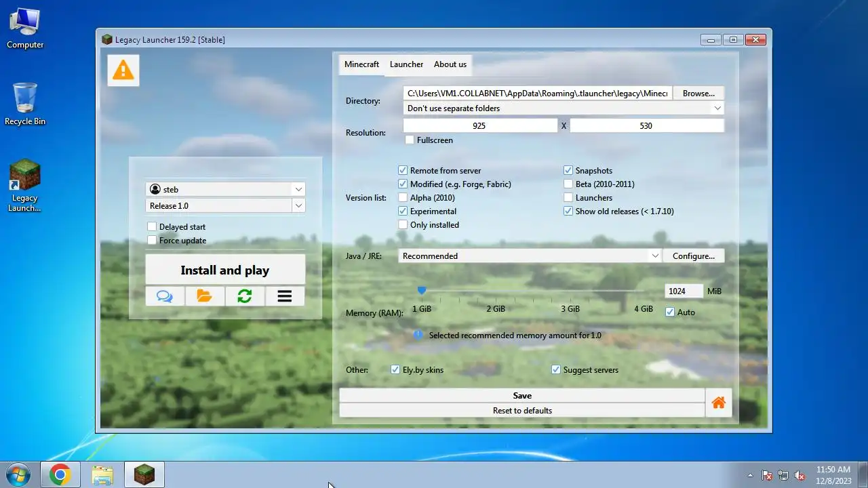The image size is (868, 488).
Task: Click the network tray icon
Action: 783,475
